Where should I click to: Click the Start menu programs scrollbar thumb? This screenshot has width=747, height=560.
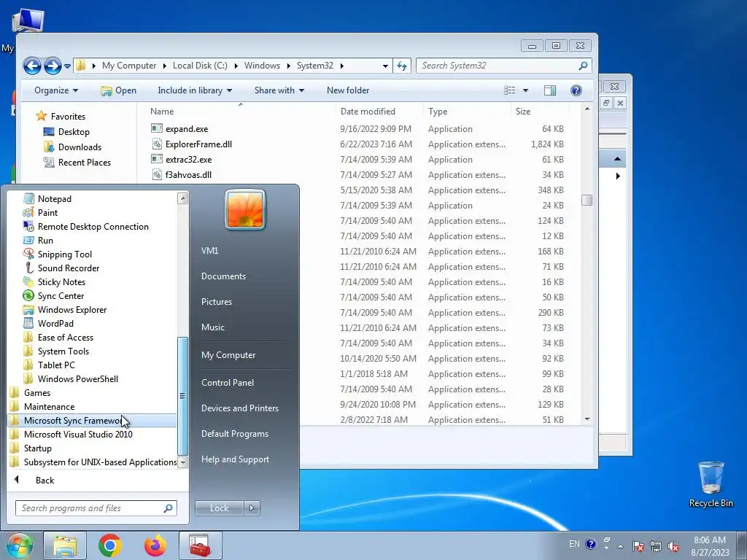[182, 396]
